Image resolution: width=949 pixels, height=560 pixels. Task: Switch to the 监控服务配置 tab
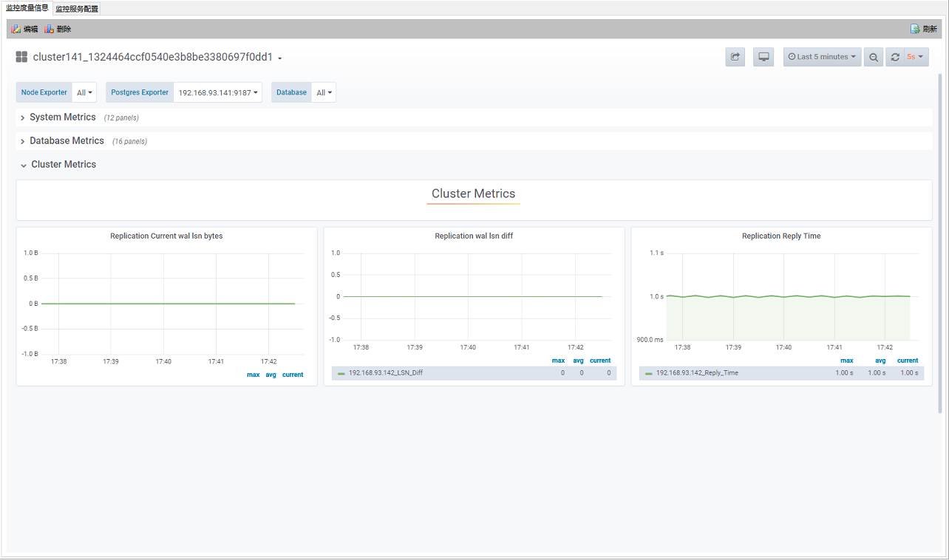point(77,9)
